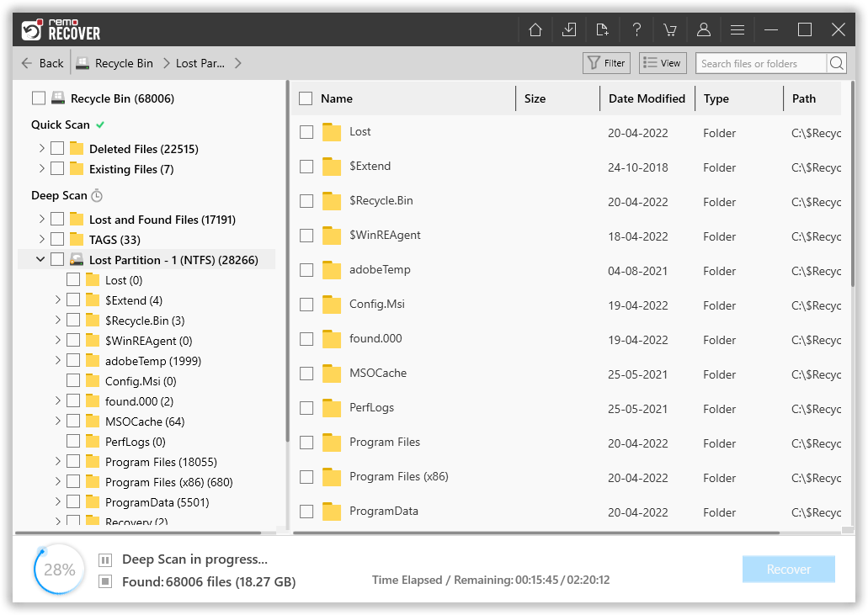868x615 pixels.
Task: Sort by the Date Modified column header
Action: [647, 98]
